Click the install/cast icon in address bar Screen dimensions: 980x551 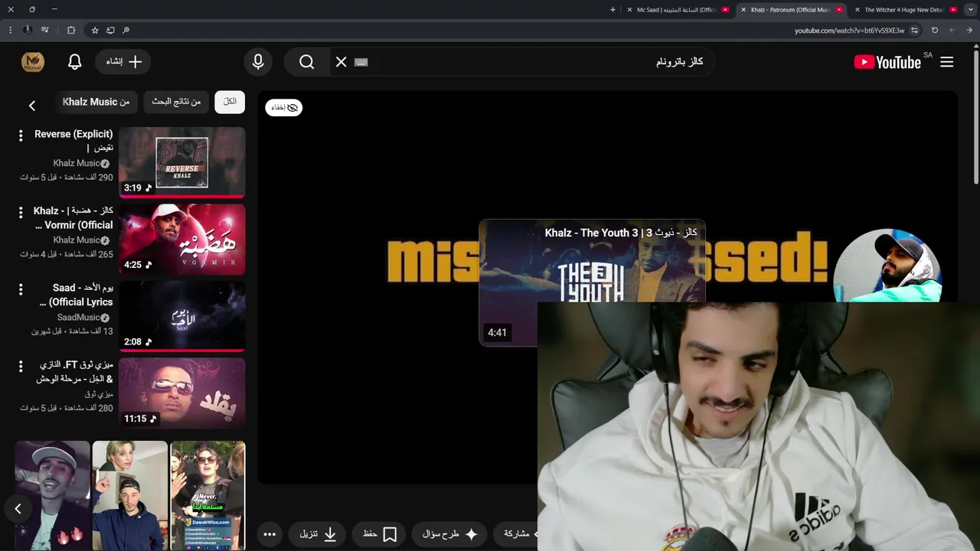(110, 30)
